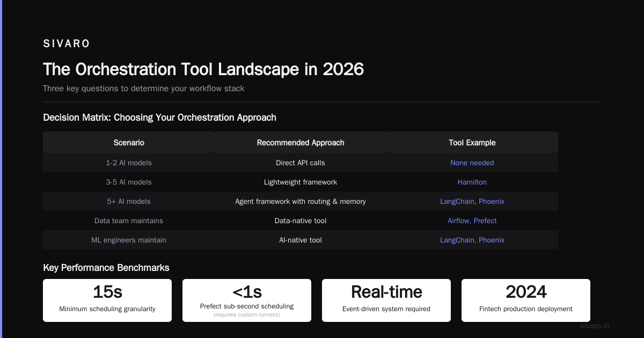Click the 'Data-native tool' cell
Image resolution: width=644 pixels, height=338 pixels.
301,221
